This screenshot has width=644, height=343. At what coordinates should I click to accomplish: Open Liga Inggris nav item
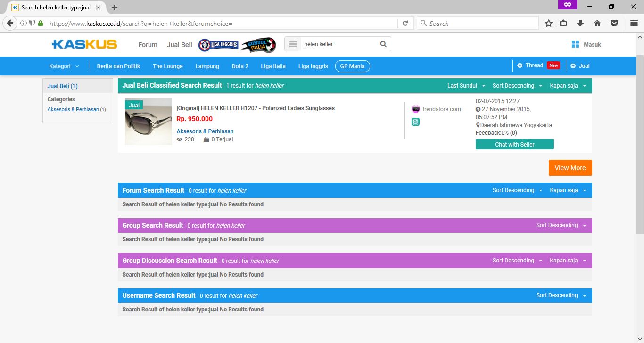click(x=313, y=66)
